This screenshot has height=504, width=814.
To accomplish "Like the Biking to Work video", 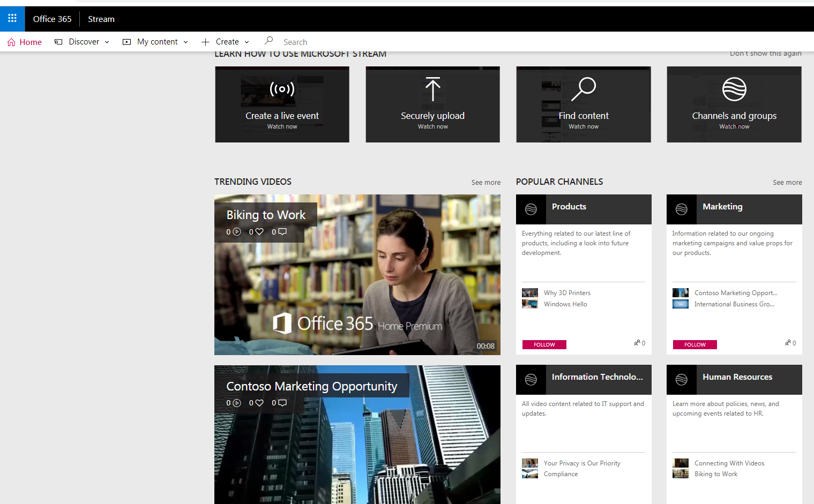I will tap(259, 232).
